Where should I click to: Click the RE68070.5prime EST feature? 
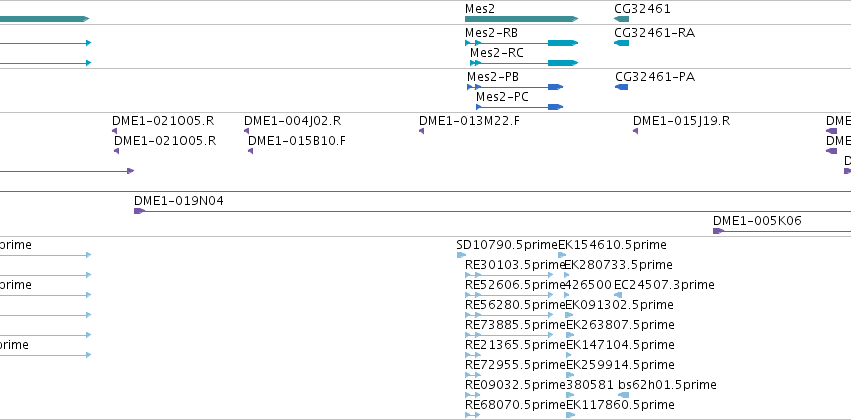point(473,415)
